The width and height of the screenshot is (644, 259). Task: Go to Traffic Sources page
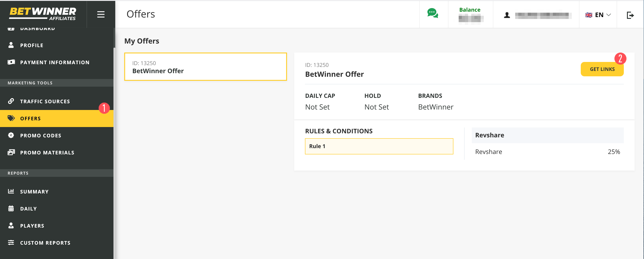45,101
